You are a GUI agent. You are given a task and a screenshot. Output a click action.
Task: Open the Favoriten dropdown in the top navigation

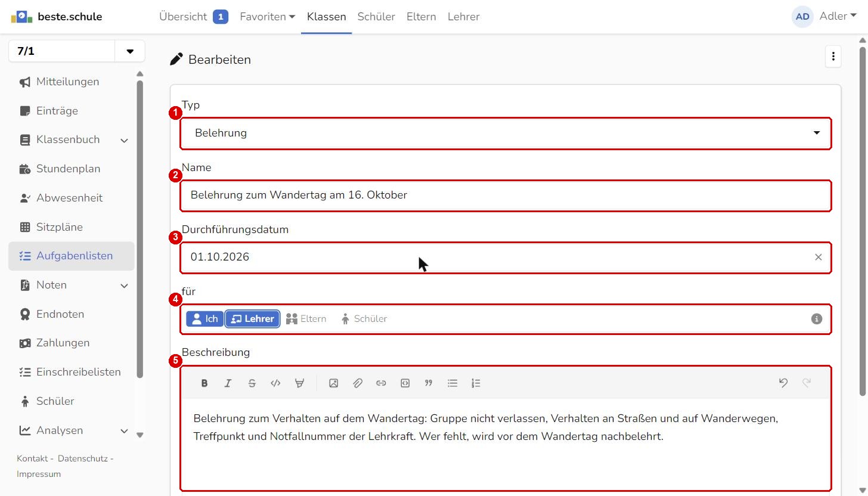[268, 17]
